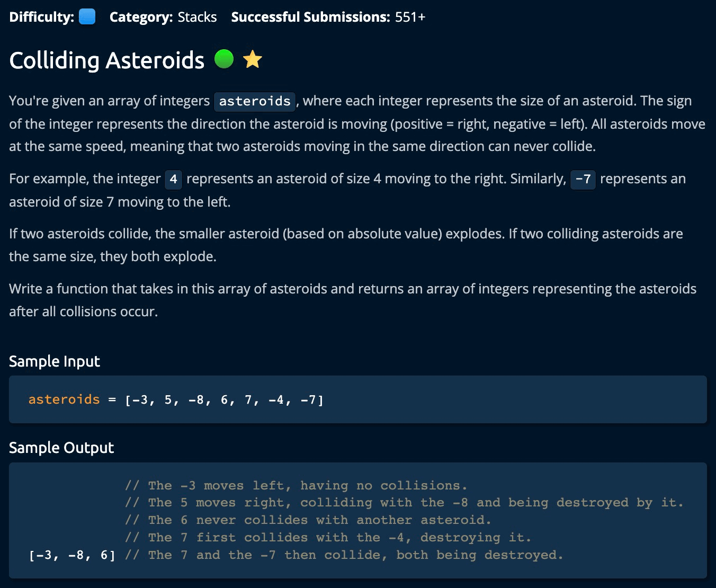Click the "Sample Input" heading
The width and height of the screenshot is (716, 588).
pyautogui.click(x=55, y=361)
